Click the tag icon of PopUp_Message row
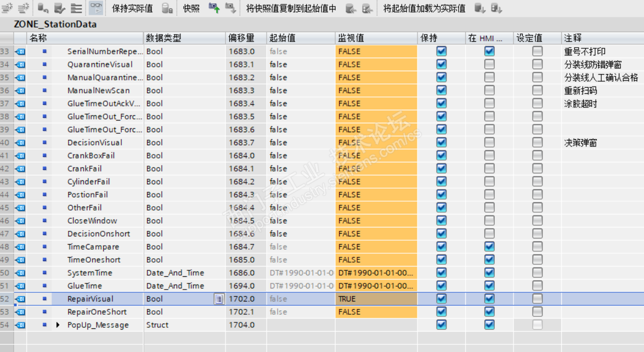This screenshot has width=644, height=352. pos(20,325)
